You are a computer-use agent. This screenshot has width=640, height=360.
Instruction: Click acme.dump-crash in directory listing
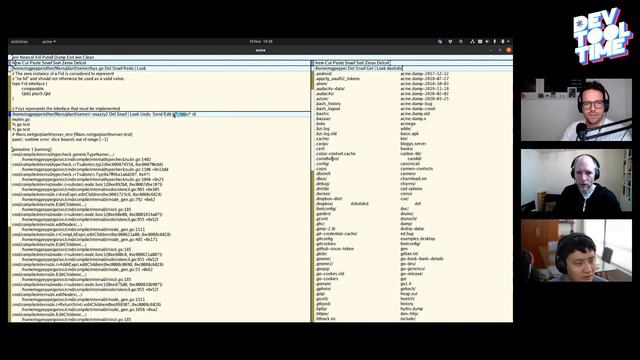coord(418,109)
